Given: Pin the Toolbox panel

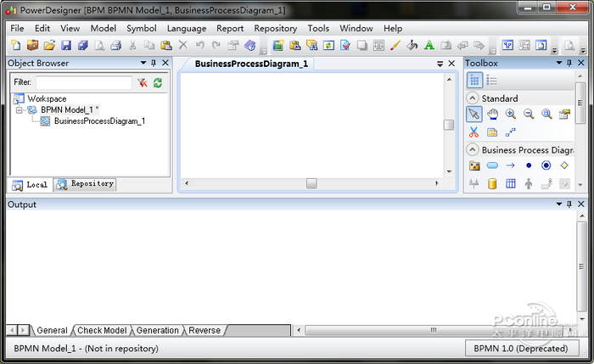Looking at the screenshot, I should coord(569,63).
